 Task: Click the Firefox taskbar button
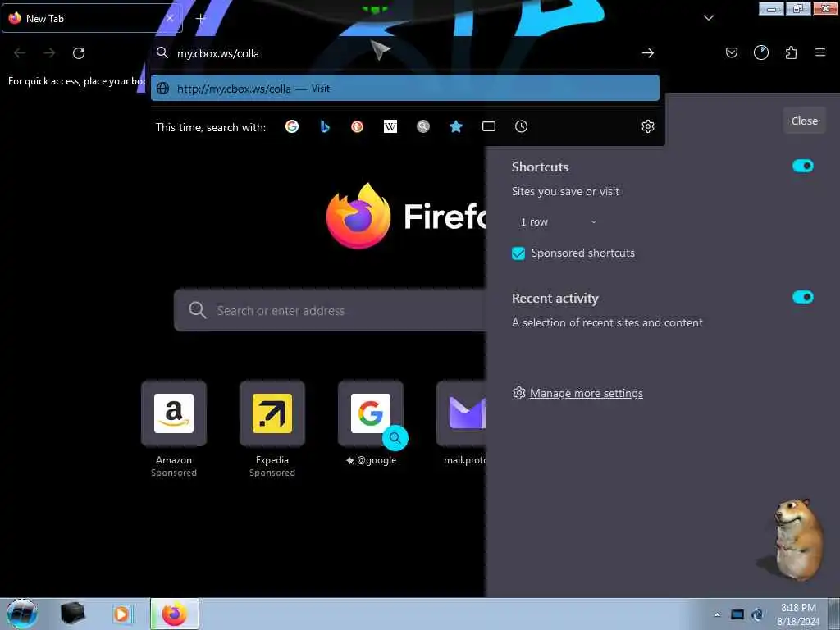175,614
